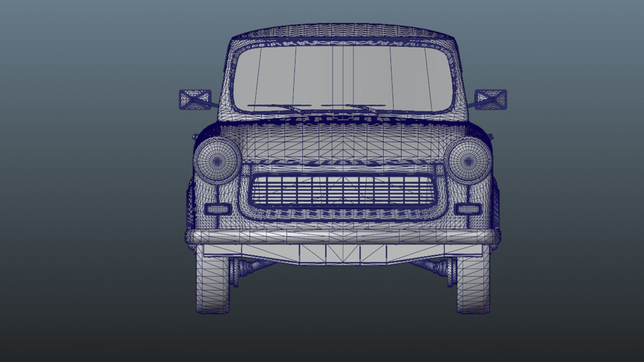Select the rectangular turn signal on the left

coord(218,209)
